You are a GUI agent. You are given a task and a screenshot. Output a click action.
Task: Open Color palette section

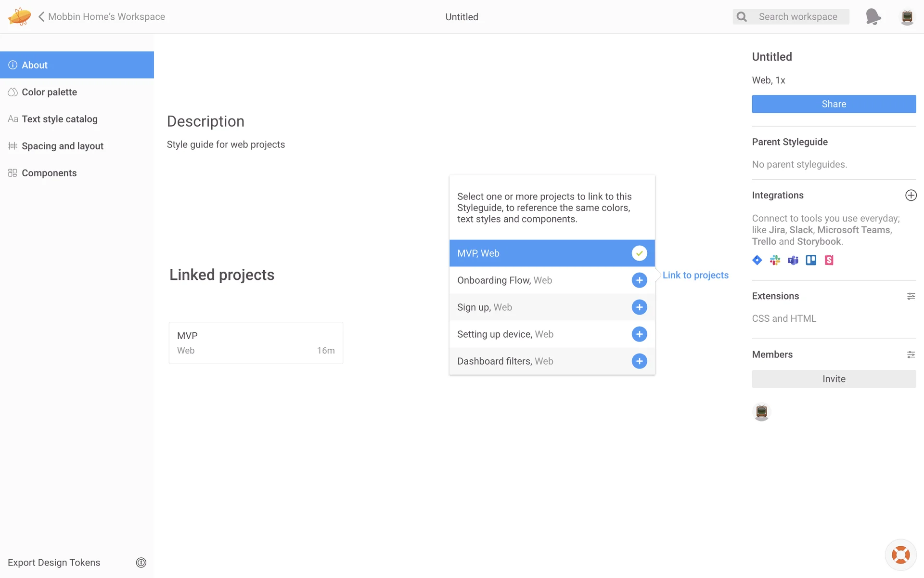pyautogui.click(x=49, y=92)
